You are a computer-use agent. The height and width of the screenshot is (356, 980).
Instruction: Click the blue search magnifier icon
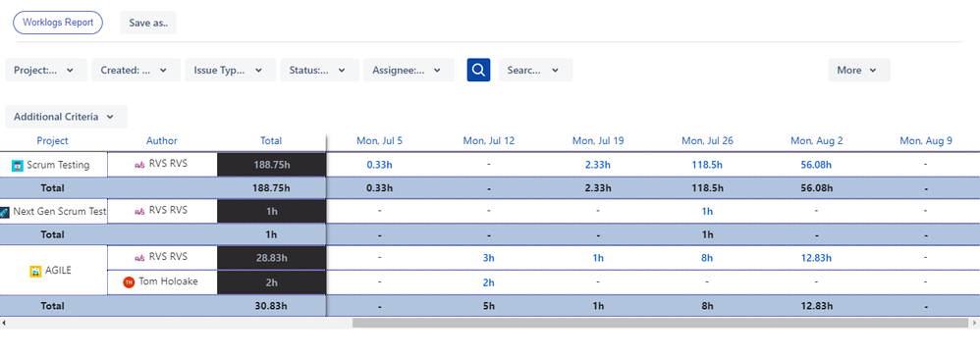tap(478, 70)
